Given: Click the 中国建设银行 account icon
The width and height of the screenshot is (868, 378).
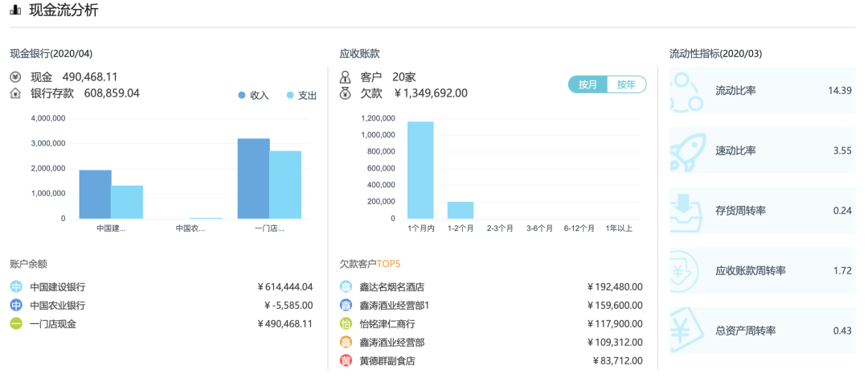Looking at the screenshot, I should 16,287.
